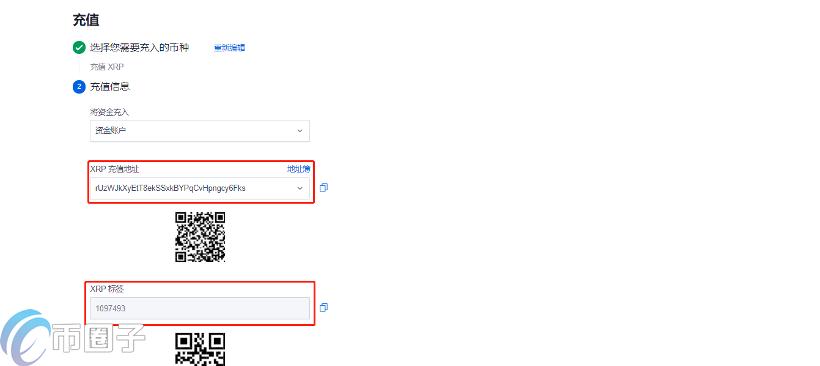Click the XRP 标签 label
Viewport: 820px width, 366px height.
tap(107, 289)
